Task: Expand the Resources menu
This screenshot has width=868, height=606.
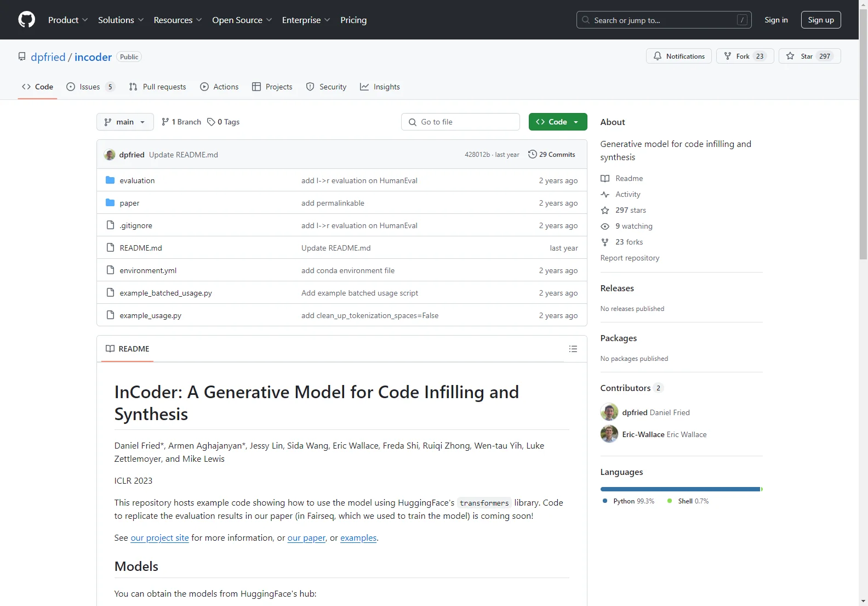Action: (x=178, y=20)
